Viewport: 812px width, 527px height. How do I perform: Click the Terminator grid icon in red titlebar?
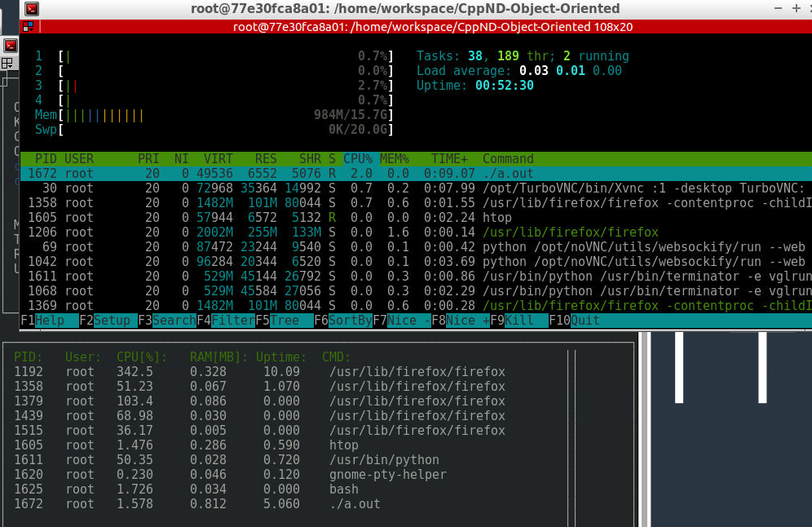(28, 26)
